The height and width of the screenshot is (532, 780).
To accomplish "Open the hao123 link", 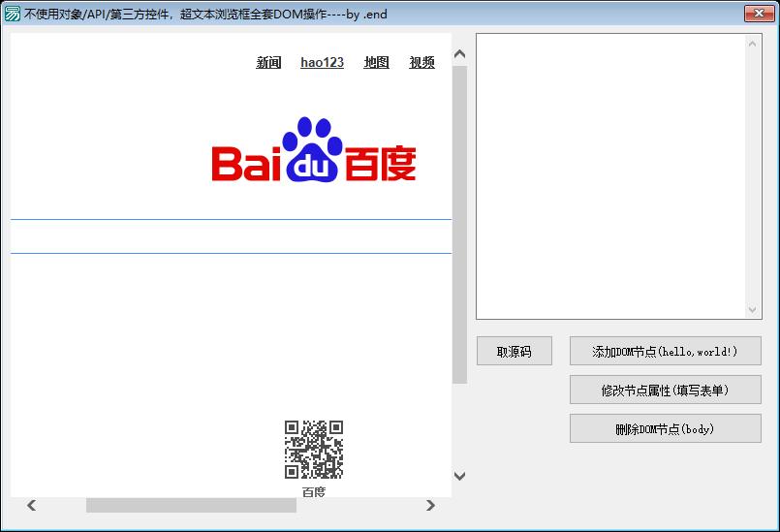I will coord(322,63).
